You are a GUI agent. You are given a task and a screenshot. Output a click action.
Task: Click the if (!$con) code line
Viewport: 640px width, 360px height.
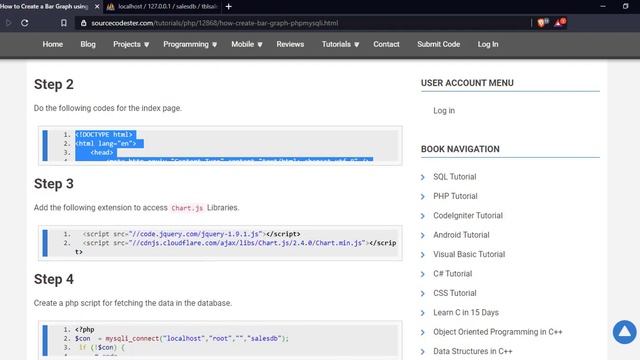(102, 347)
